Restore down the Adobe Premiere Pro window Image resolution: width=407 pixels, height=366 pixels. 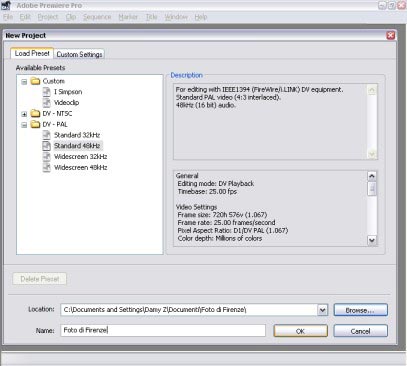click(392, 5)
